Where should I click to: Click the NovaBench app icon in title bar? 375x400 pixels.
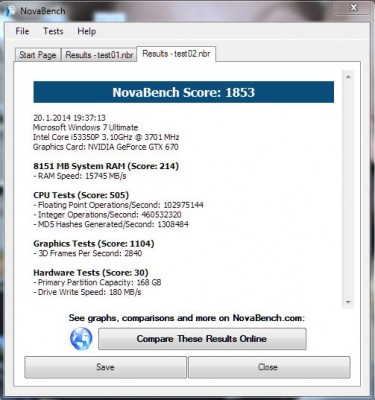[x=11, y=11]
